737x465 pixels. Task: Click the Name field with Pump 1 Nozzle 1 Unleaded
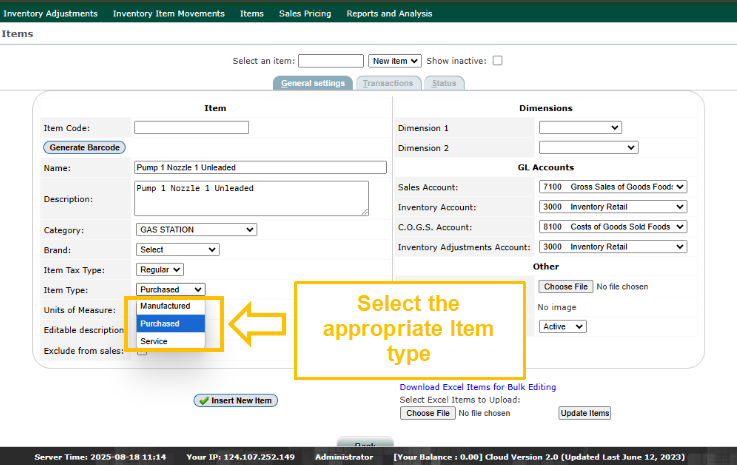click(x=260, y=167)
